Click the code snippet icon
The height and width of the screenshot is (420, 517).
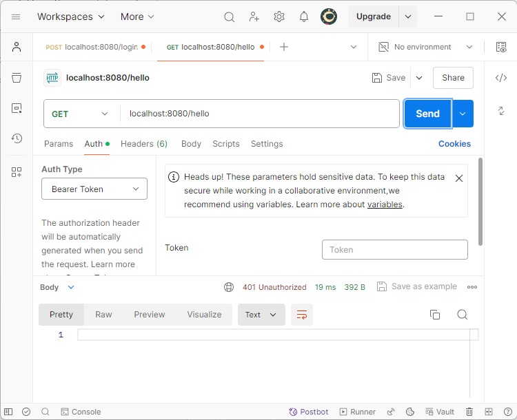click(x=501, y=78)
